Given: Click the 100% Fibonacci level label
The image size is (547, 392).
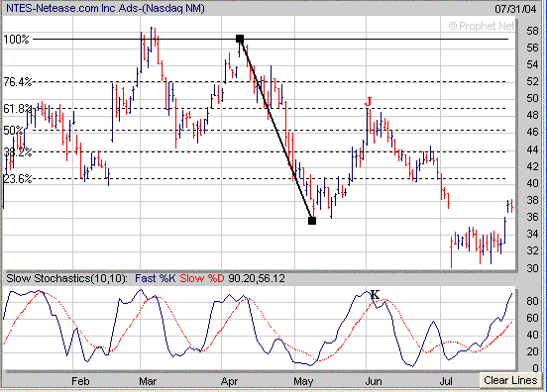Looking at the screenshot, I should coord(16,39).
